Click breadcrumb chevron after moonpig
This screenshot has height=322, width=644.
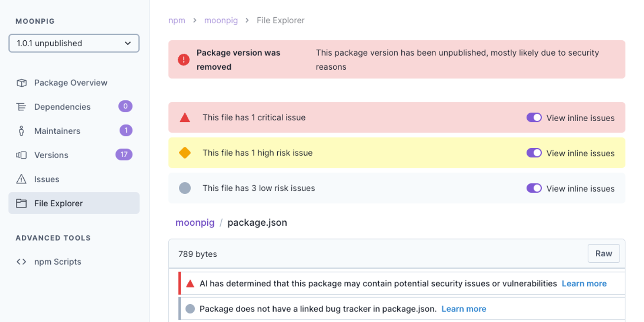(247, 20)
